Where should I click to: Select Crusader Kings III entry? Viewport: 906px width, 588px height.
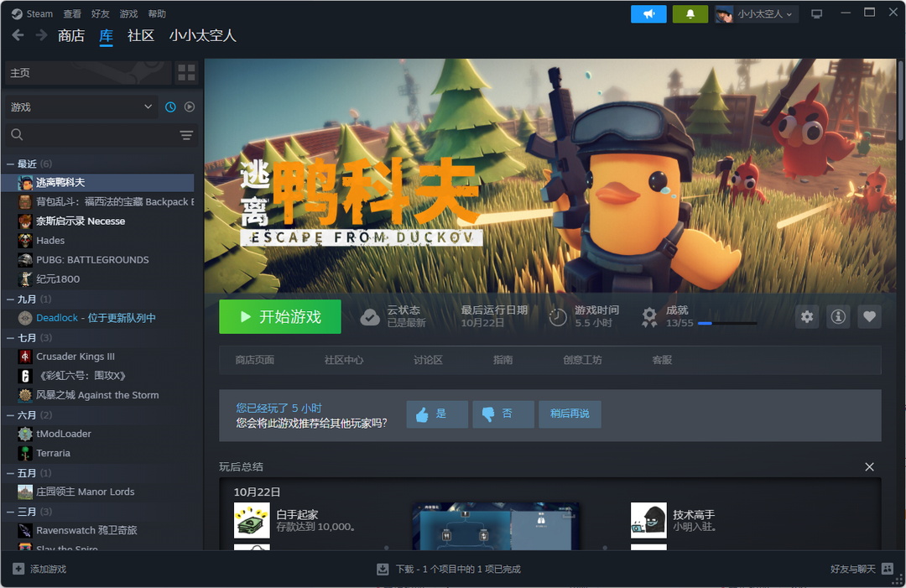(98, 356)
